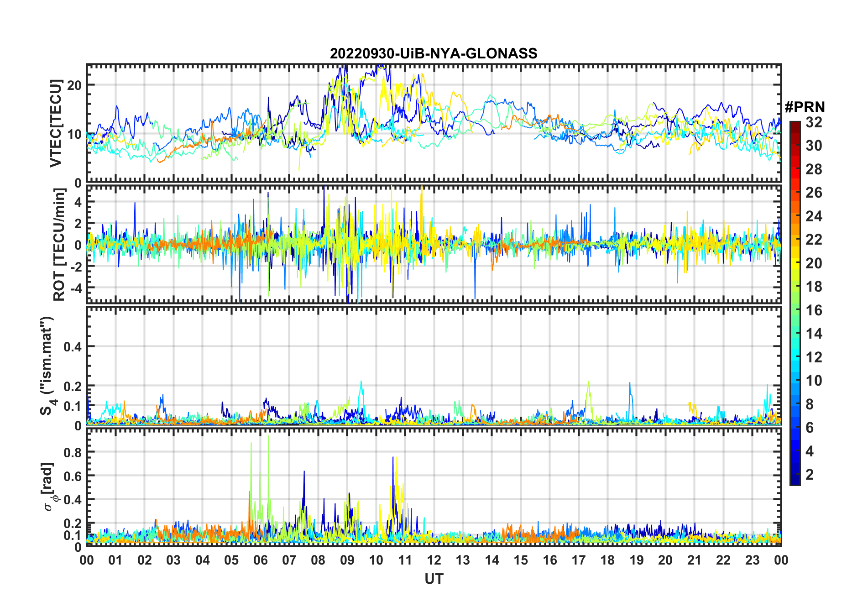Select colorbar tick label 8
Screen dimensions: 868x607
tap(810, 404)
